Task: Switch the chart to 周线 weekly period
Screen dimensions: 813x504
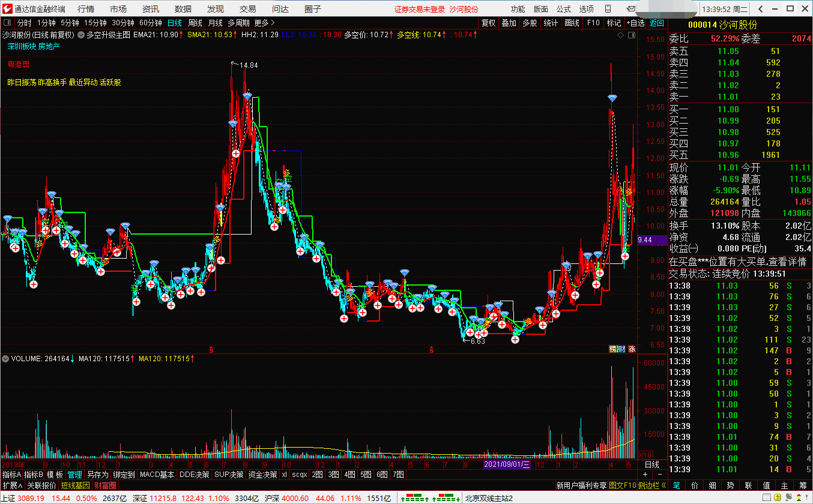Action: coord(195,23)
